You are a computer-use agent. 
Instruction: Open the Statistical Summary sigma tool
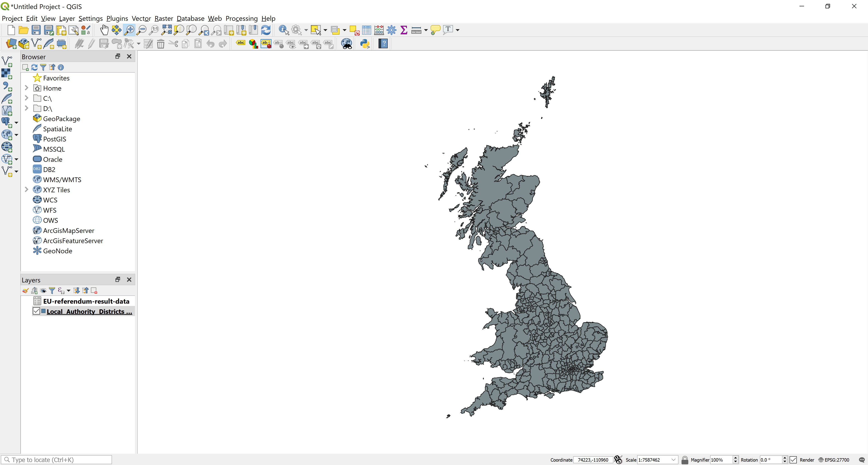pos(404,30)
